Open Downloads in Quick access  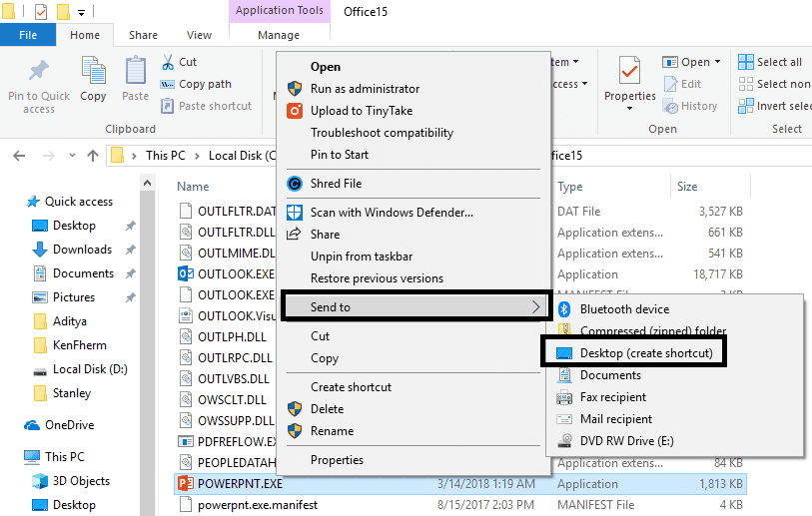coord(82,250)
